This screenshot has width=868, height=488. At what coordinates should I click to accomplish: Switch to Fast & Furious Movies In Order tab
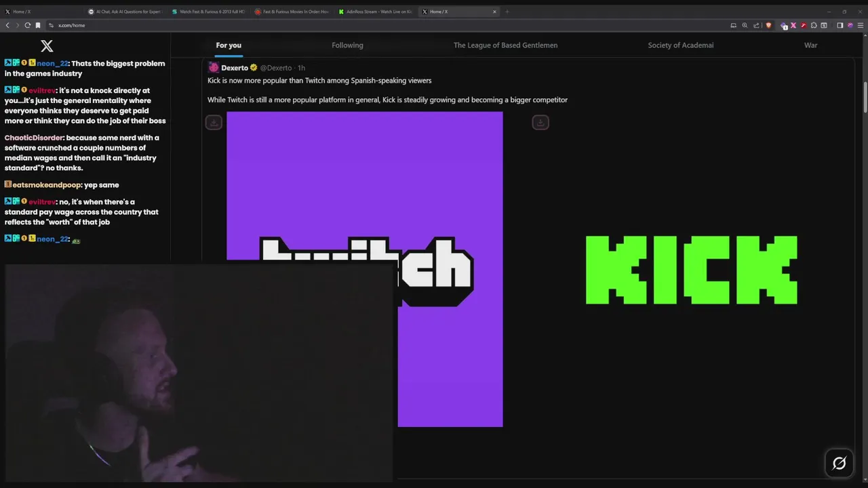tap(292, 12)
